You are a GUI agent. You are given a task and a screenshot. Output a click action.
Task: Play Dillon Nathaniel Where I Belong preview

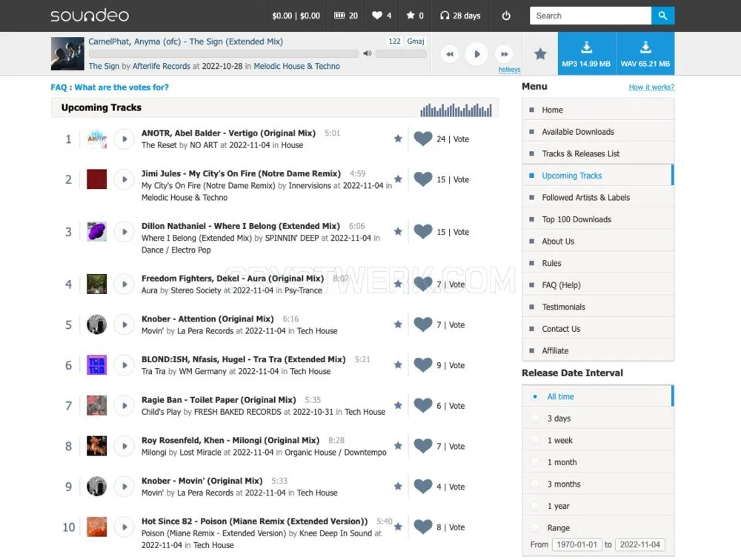[x=124, y=232]
